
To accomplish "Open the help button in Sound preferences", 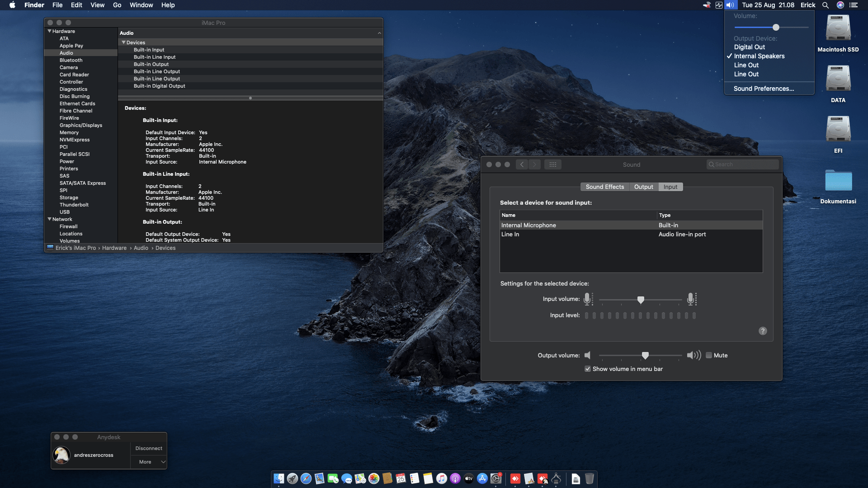I will pos(763,331).
